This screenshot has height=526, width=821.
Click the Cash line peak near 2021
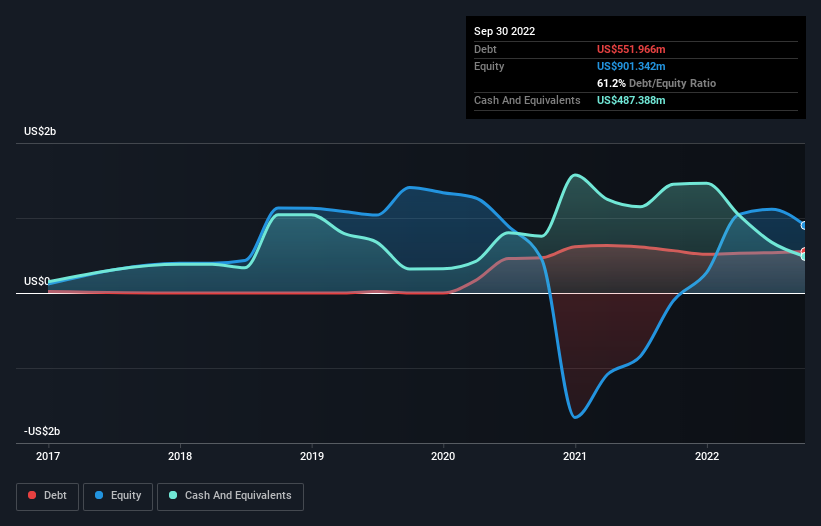pos(575,175)
